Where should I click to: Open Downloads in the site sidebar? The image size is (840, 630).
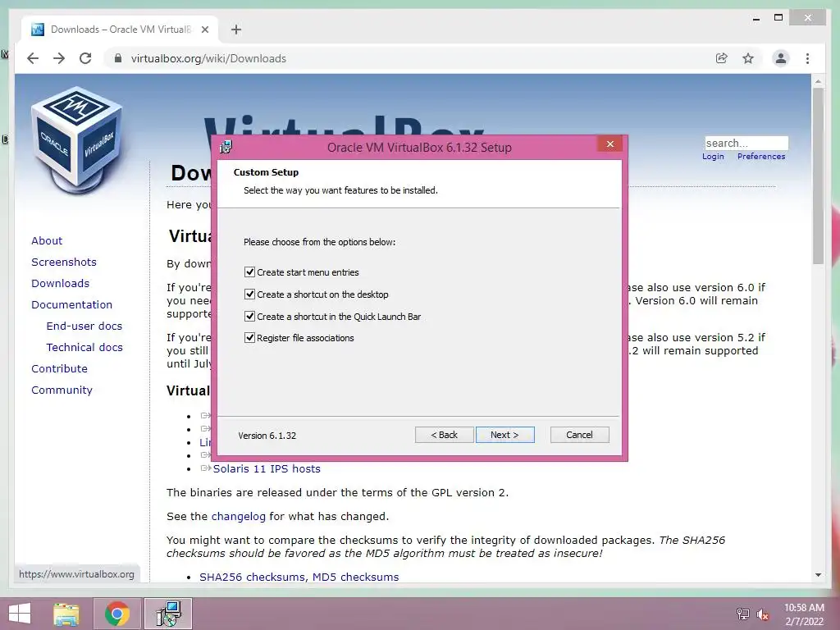coord(61,283)
